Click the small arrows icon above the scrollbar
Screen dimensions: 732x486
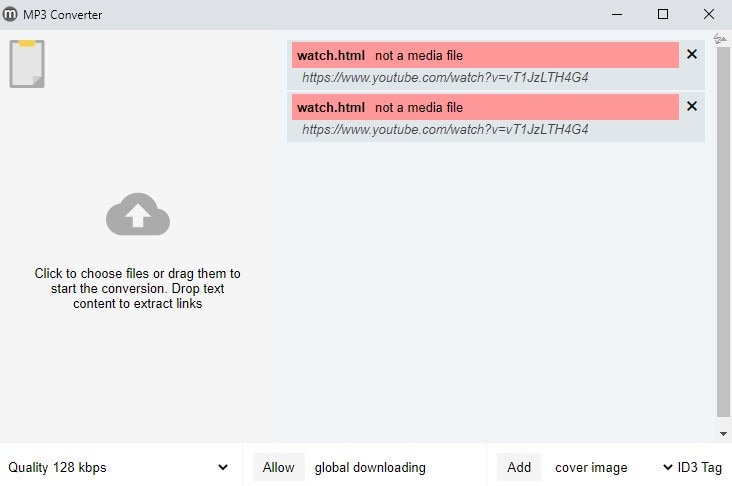tap(720, 38)
